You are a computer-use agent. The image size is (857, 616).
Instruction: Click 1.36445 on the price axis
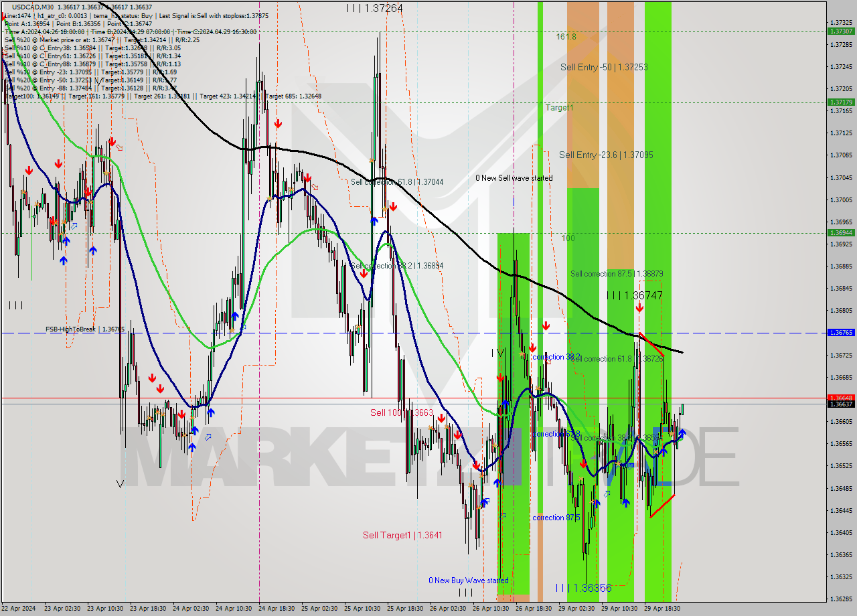pos(840,510)
